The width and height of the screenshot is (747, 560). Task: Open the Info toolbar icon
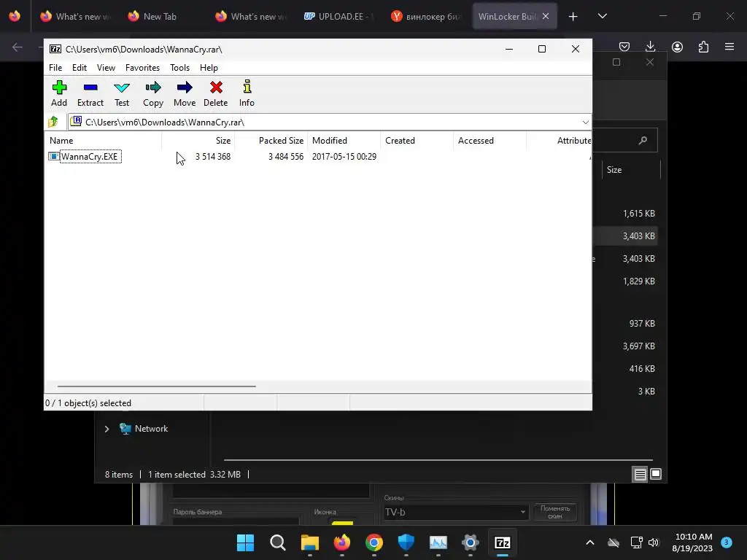[x=247, y=87]
